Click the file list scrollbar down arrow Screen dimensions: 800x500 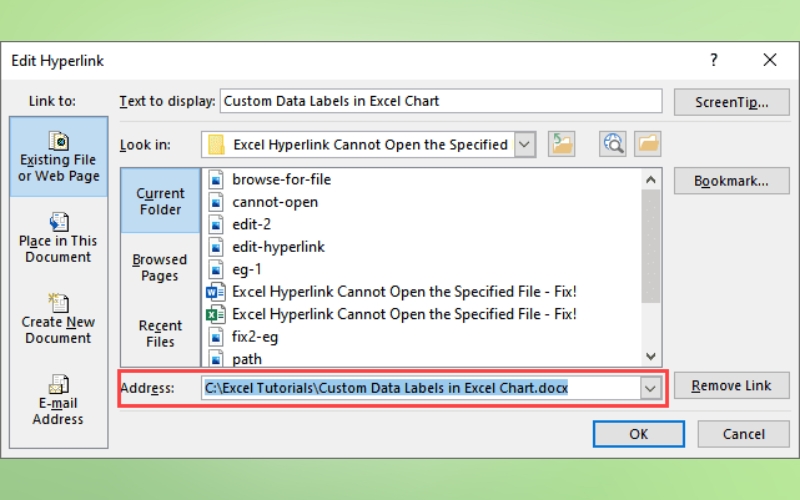651,356
